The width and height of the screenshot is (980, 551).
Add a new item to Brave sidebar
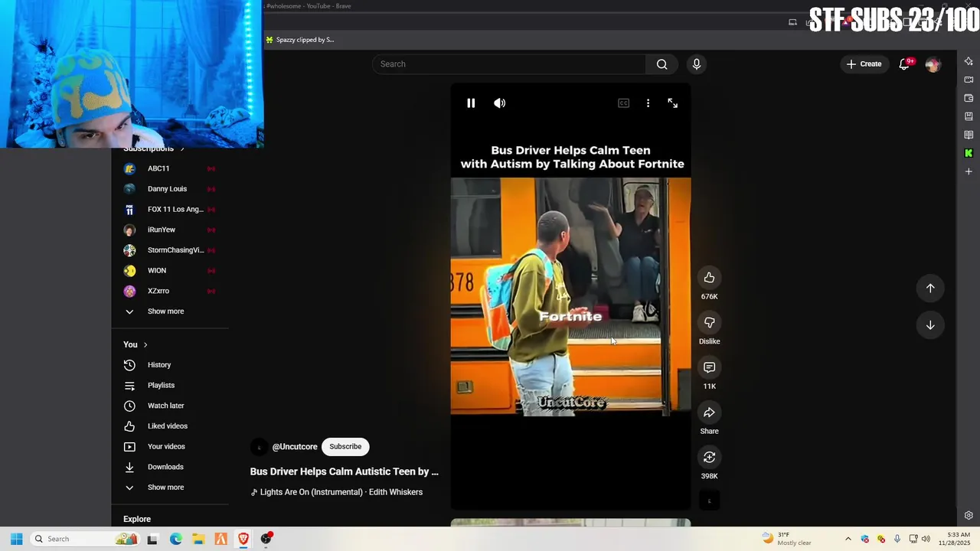[x=969, y=171]
